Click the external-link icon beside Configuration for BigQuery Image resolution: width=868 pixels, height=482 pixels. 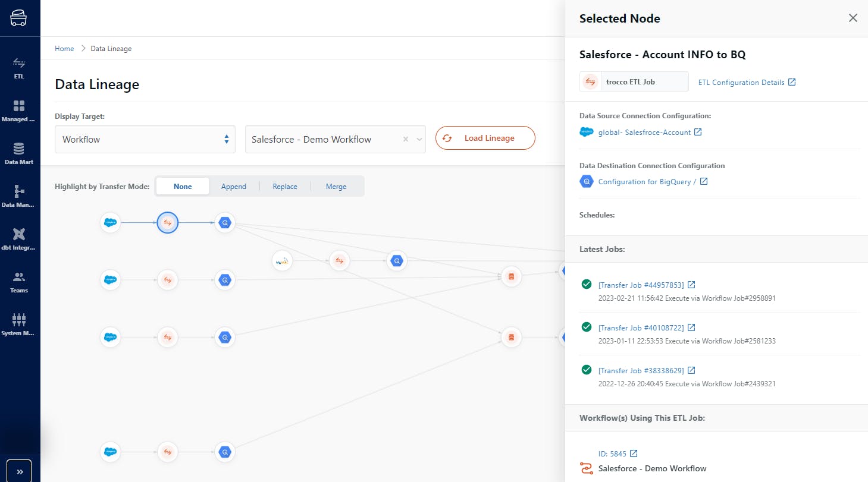(704, 181)
